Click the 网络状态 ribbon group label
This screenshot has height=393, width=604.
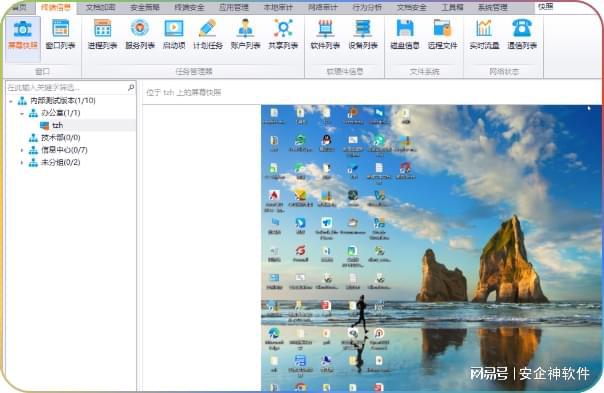[504, 71]
